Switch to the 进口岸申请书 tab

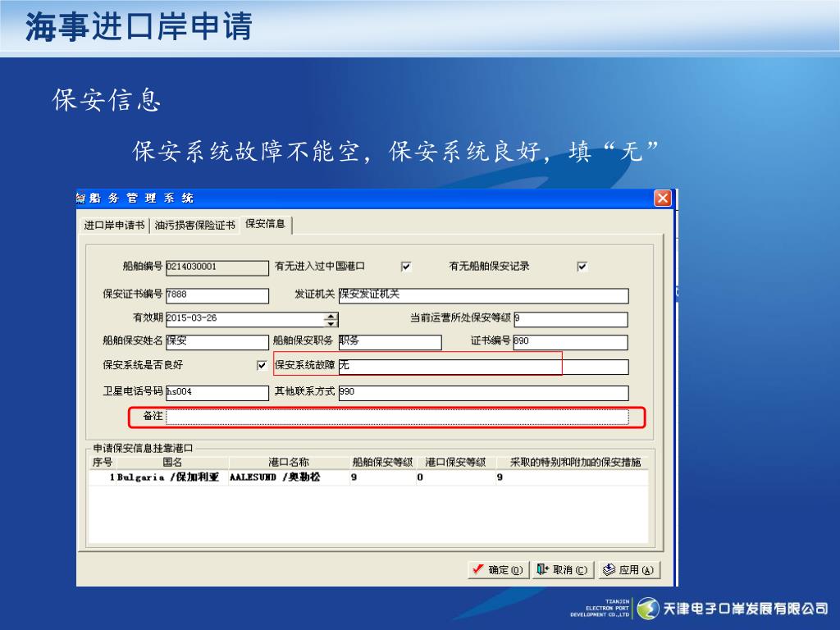coord(114,225)
